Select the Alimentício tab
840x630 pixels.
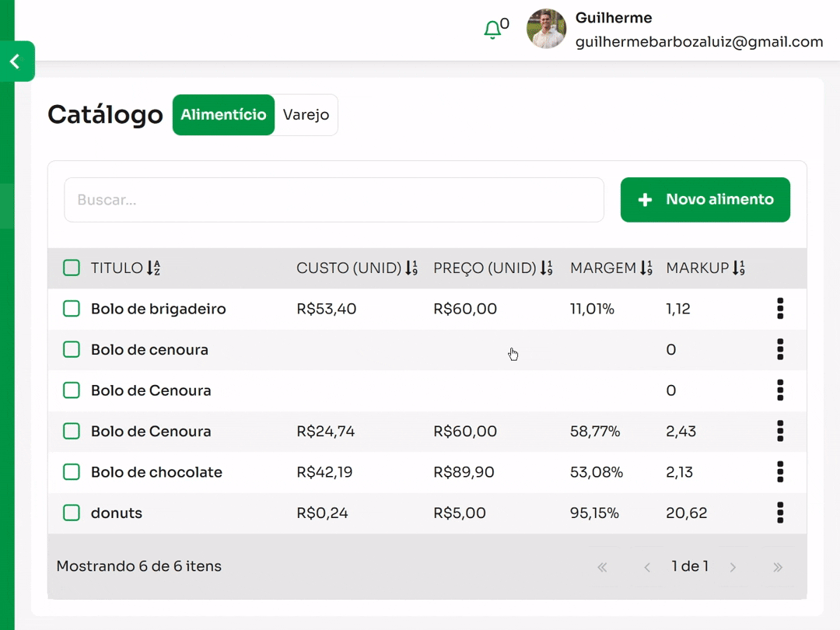click(223, 115)
